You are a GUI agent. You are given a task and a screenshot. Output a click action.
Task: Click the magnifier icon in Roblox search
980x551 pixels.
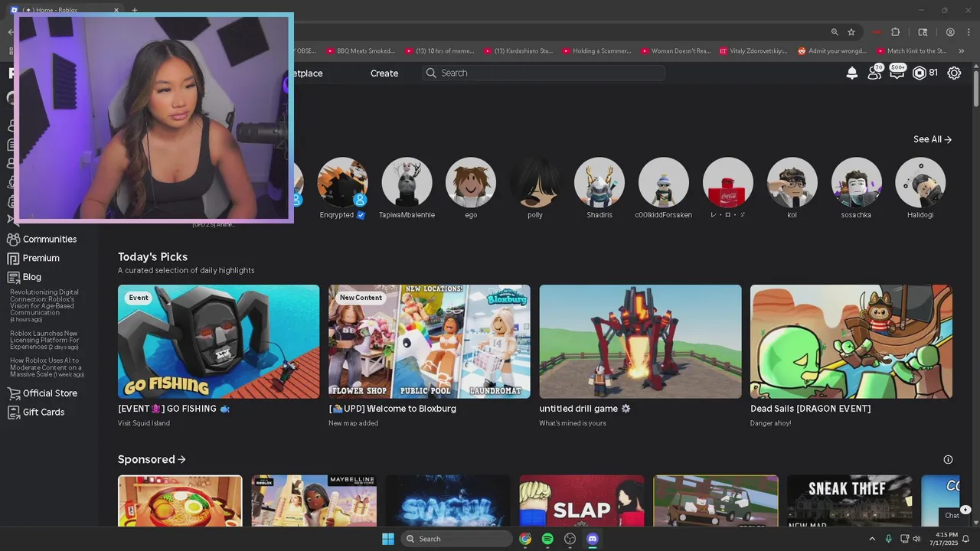[x=431, y=73]
